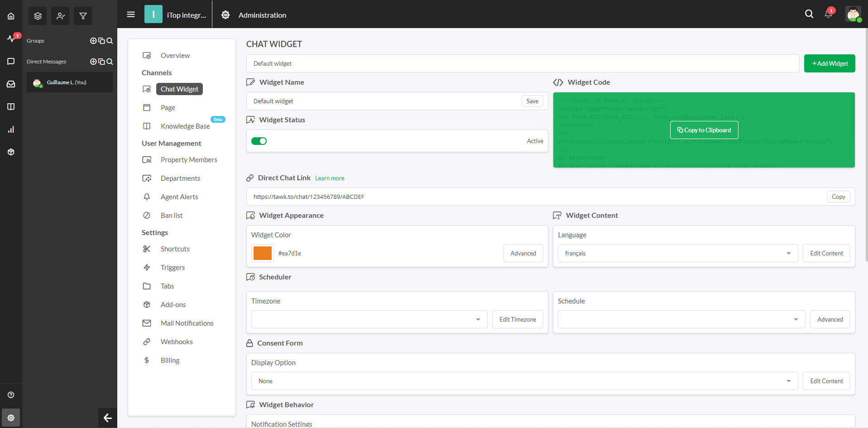Add a new group with plus icon
Screen dimensions: 868x428
click(x=93, y=41)
